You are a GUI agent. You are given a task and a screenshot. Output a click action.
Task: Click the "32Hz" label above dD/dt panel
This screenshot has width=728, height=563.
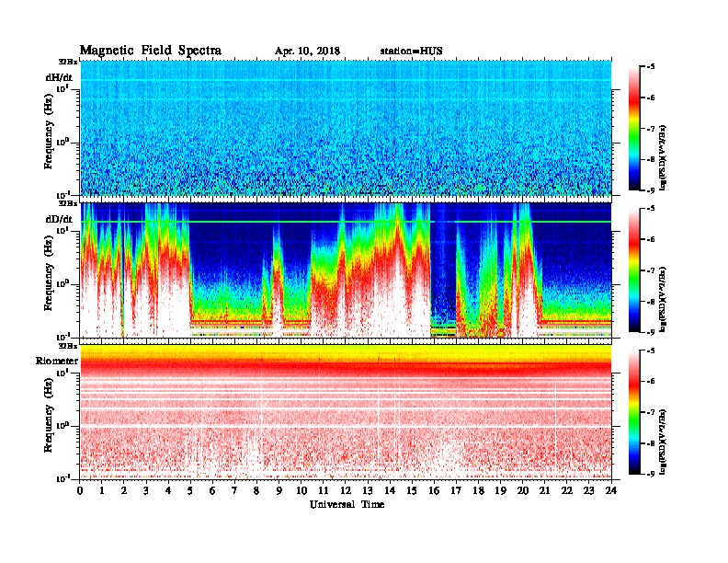click(68, 203)
